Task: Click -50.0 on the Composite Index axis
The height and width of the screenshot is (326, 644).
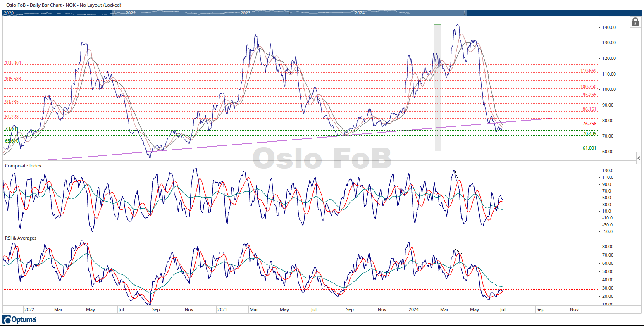Action: point(608,231)
